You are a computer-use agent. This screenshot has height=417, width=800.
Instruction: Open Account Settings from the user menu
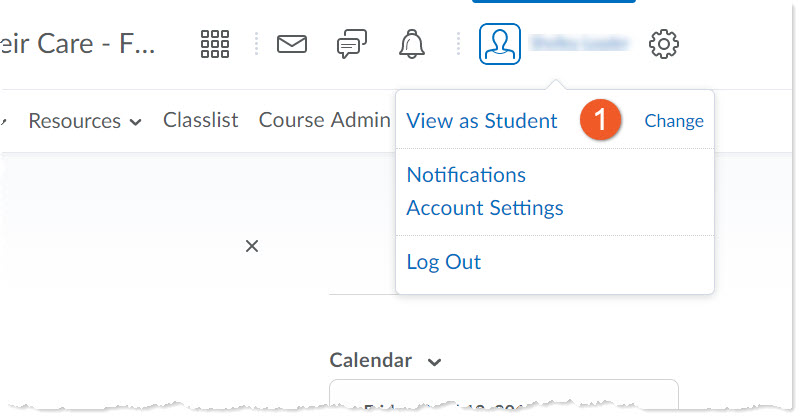pos(485,208)
